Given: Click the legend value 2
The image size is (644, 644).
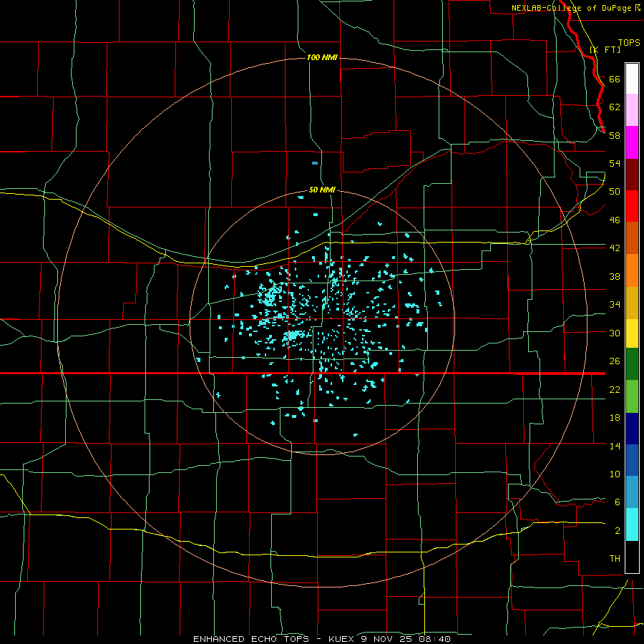Looking at the screenshot, I should point(617,531).
